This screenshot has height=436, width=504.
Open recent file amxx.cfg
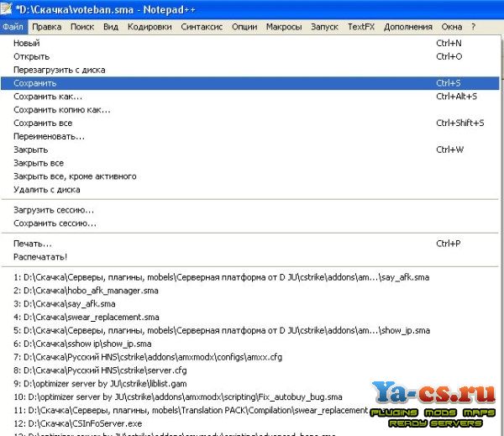pos(250,357)
